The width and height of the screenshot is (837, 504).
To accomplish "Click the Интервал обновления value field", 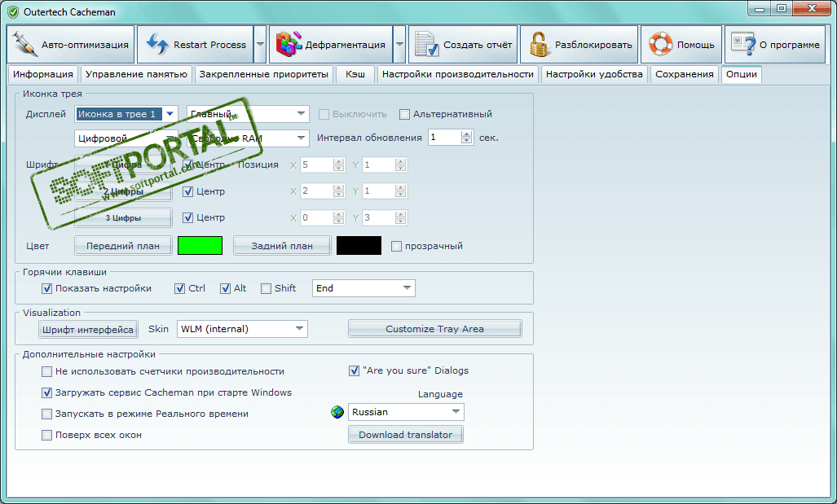I will [x=444, y=138].
